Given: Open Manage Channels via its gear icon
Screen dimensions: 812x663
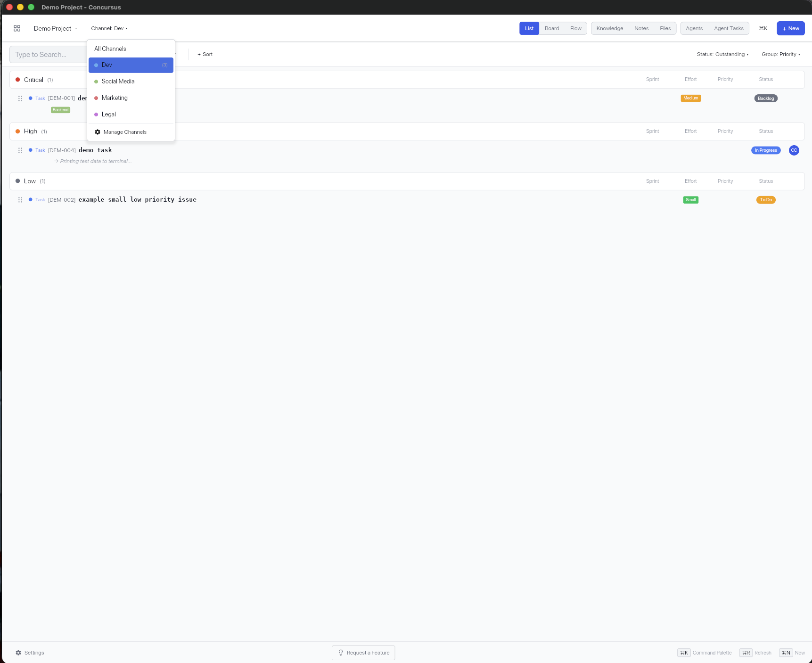Looking at the screenshot, I should 98,132.
